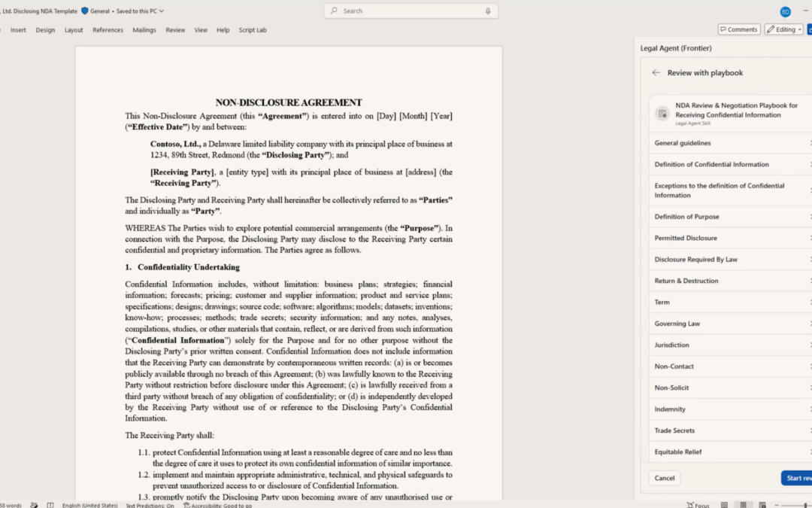
Task: Expand the Return & Destruction row
Action: coord(730,281)
